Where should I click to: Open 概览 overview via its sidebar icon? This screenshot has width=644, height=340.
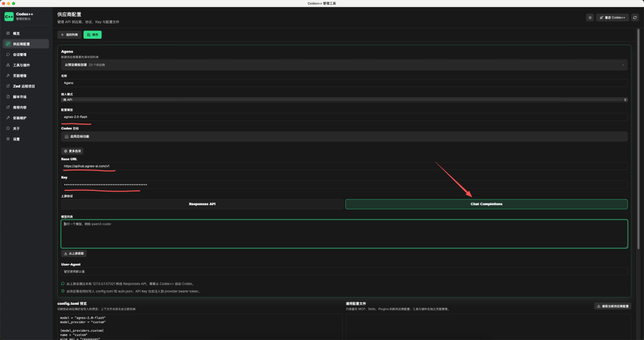click(x=8, y=33)
